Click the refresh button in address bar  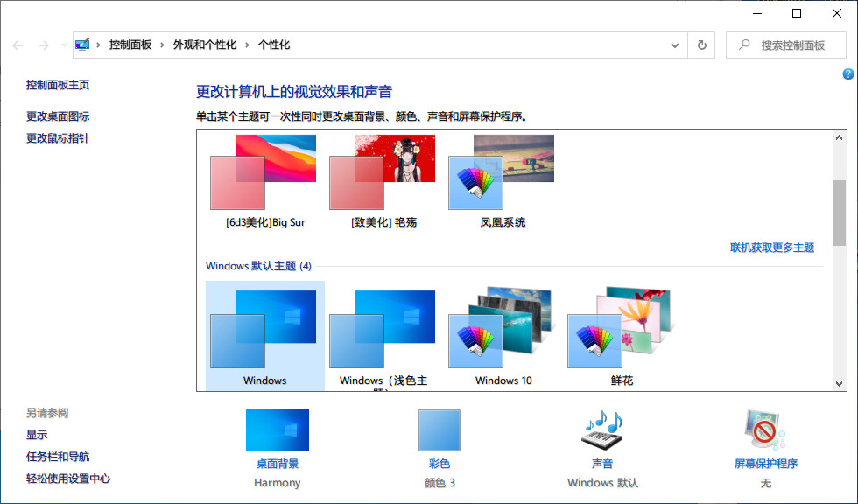[x=702, y=45]
